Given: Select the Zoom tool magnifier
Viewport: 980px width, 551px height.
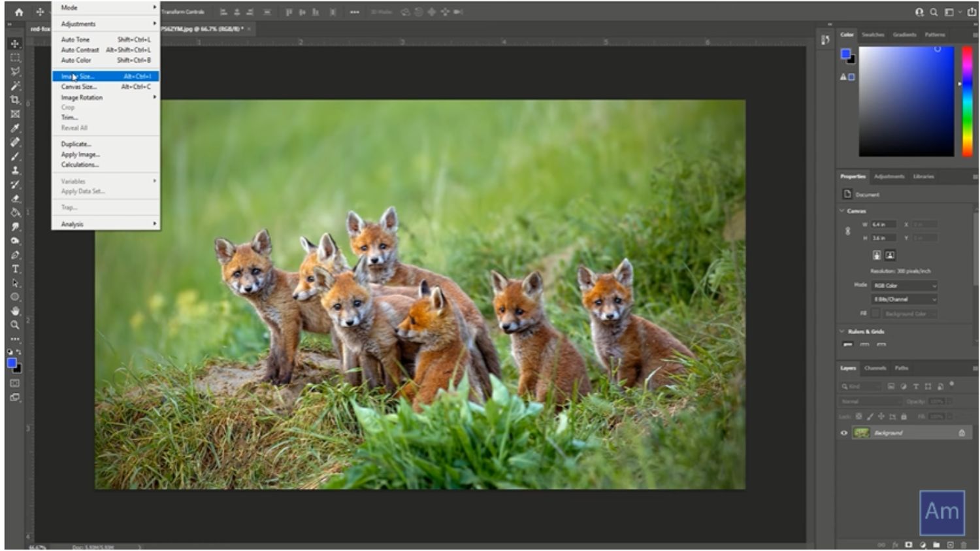Looking at the screenshot, I should 15,325.
